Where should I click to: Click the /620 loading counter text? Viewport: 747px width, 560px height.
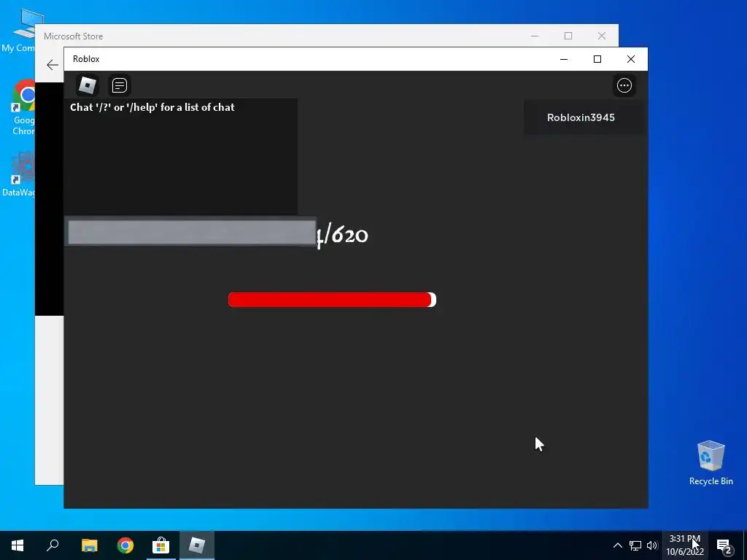[343, 236]
